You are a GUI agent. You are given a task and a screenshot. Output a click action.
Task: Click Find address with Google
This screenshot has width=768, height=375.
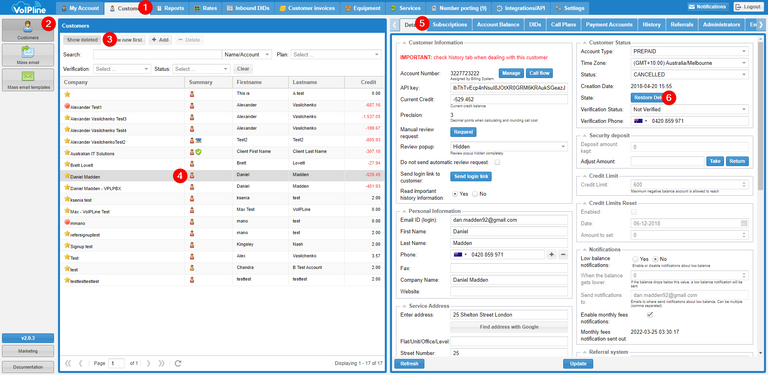click(x=509, y=327)
